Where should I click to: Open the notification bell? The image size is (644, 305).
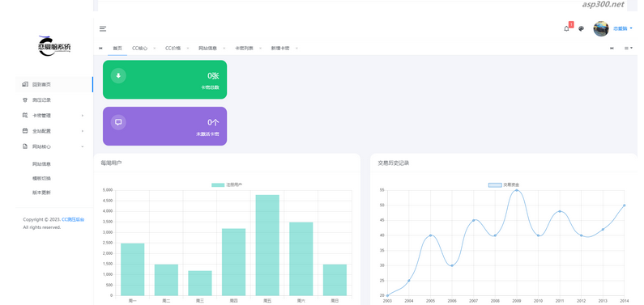[x=566, y=28]
